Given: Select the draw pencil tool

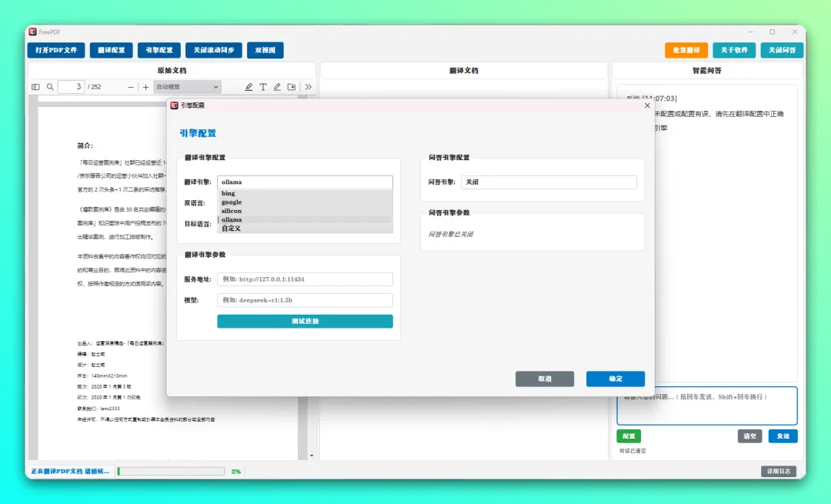Looking at the screenshot, I should [x=277, y=87].
